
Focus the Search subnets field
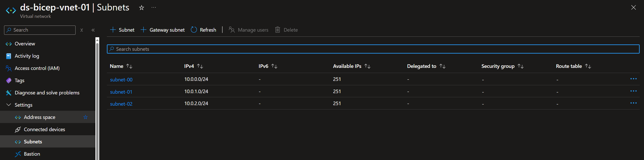[373, 49]
